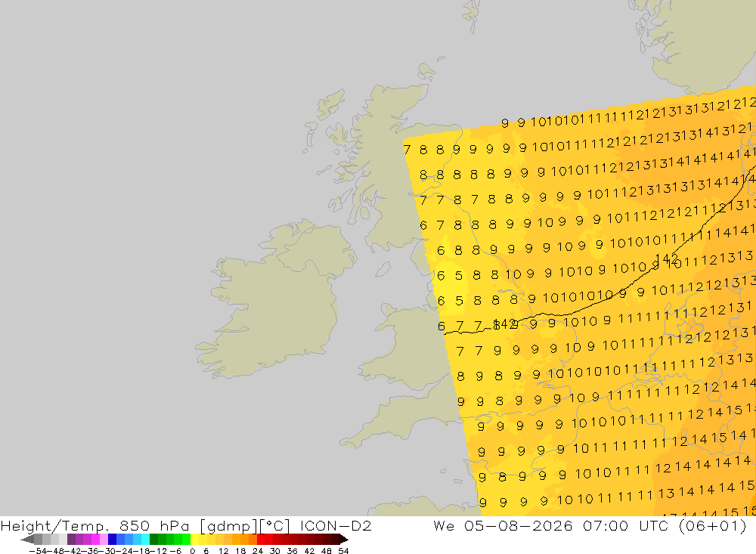The image size is (756, 554).
Task: Click the legend tick label 18
Action: click(x=240, y=551)
